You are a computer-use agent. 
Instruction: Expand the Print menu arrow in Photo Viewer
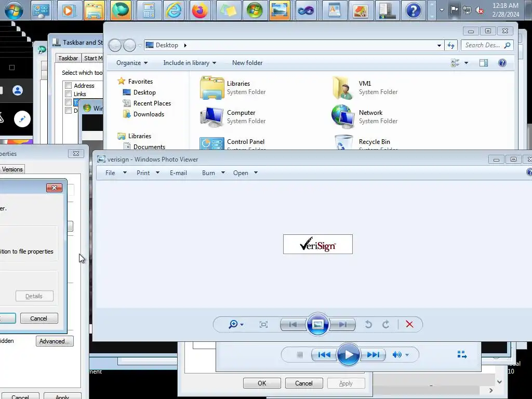[x=157, y=172]
